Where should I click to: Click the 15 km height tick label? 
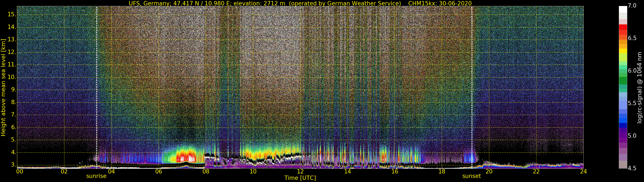tap(12, 15)
